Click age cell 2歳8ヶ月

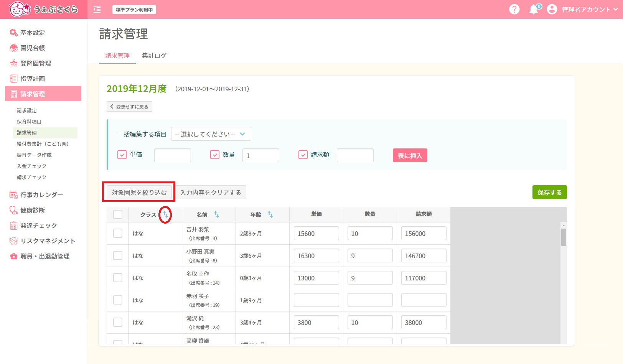coord(251,234)
